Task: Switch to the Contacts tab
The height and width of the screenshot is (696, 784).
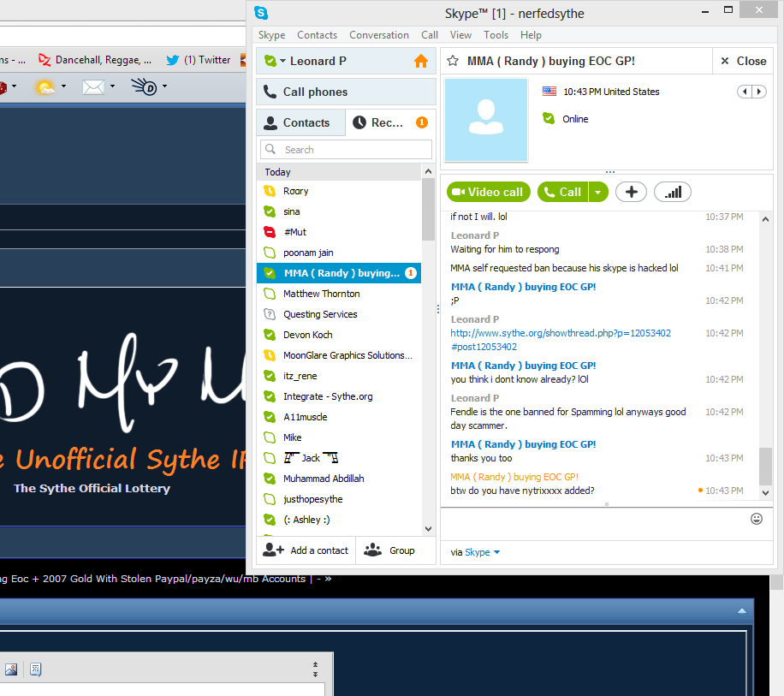Action: [300, 122]
